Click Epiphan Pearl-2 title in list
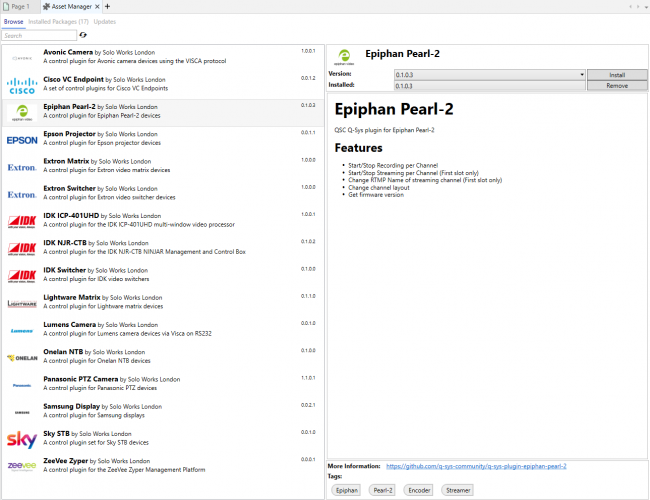 tap(69, 107)
